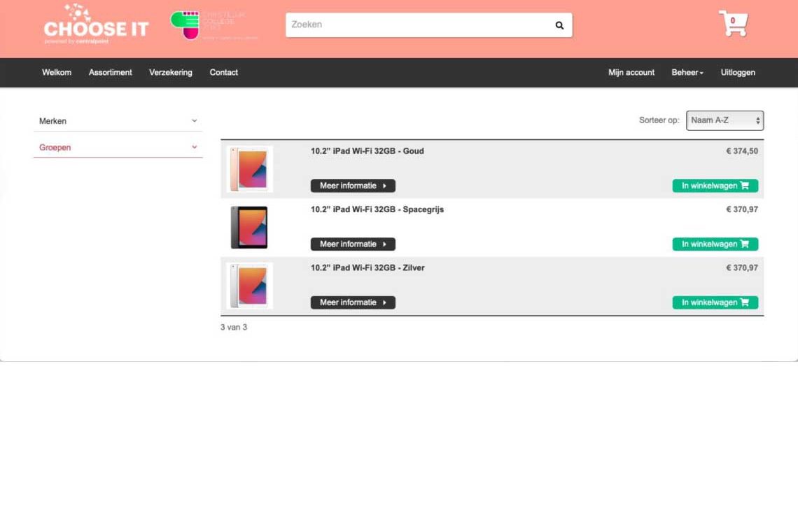Open the shopping cart icon

(x=733, y=23)
